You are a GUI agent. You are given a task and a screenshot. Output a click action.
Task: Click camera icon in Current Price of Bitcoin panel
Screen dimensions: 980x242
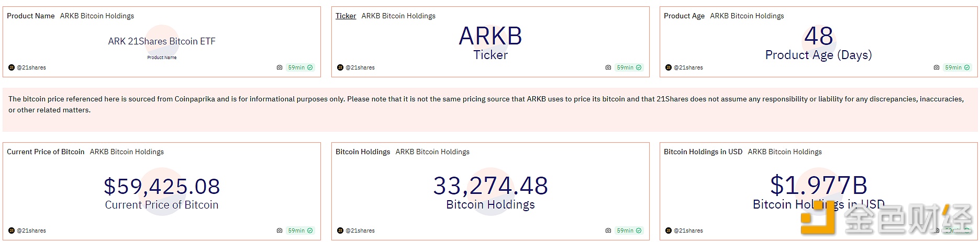tap(280, 231)
